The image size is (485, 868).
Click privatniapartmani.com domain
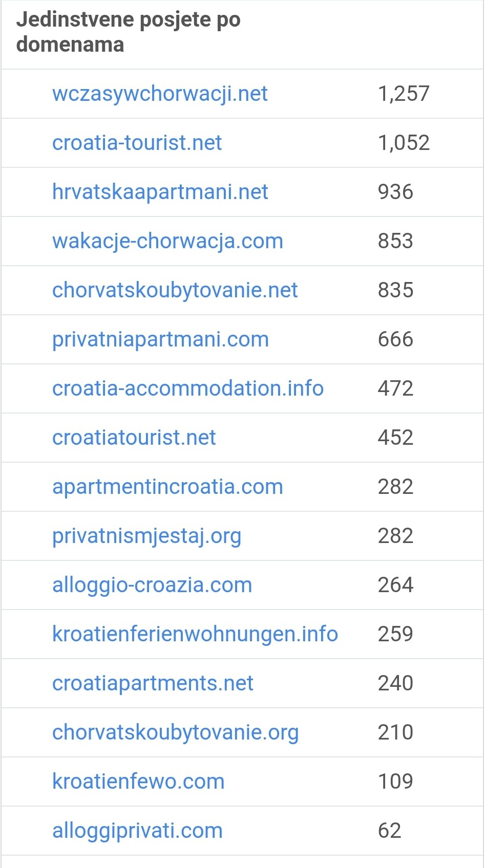pyautogui.click(x=160, y=339)
